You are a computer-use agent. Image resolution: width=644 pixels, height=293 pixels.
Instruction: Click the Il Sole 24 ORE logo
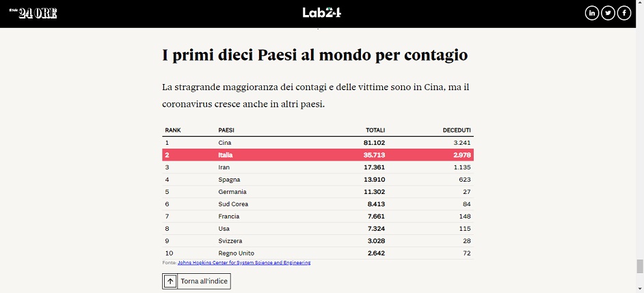(33, 13)
